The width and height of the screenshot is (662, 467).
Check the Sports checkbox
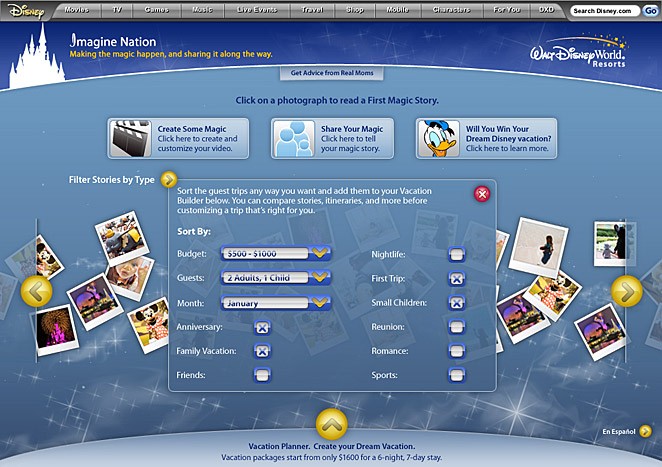pyautogui.click(x=456, y=375)
